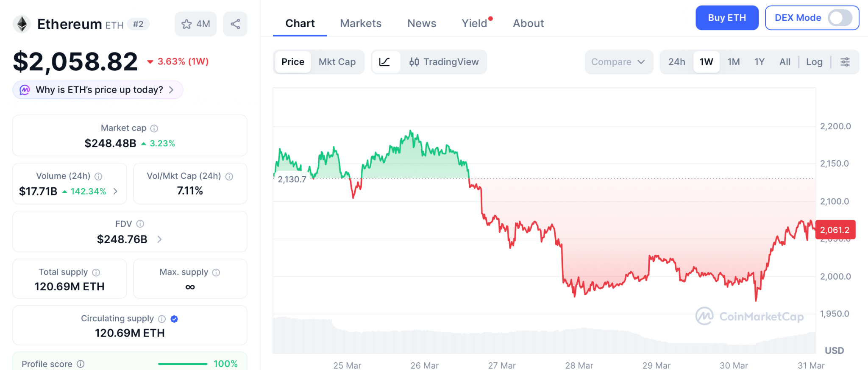Click Circulating supply verified badge
Viewport: 868px width, 370px height.
click(x=174, y=319)
